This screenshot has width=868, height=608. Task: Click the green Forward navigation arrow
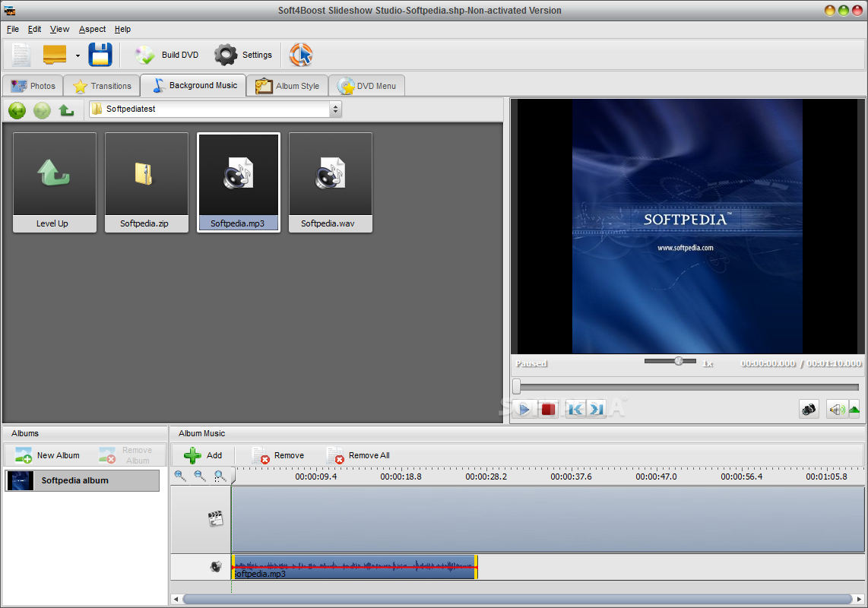(x=42, y=110)
